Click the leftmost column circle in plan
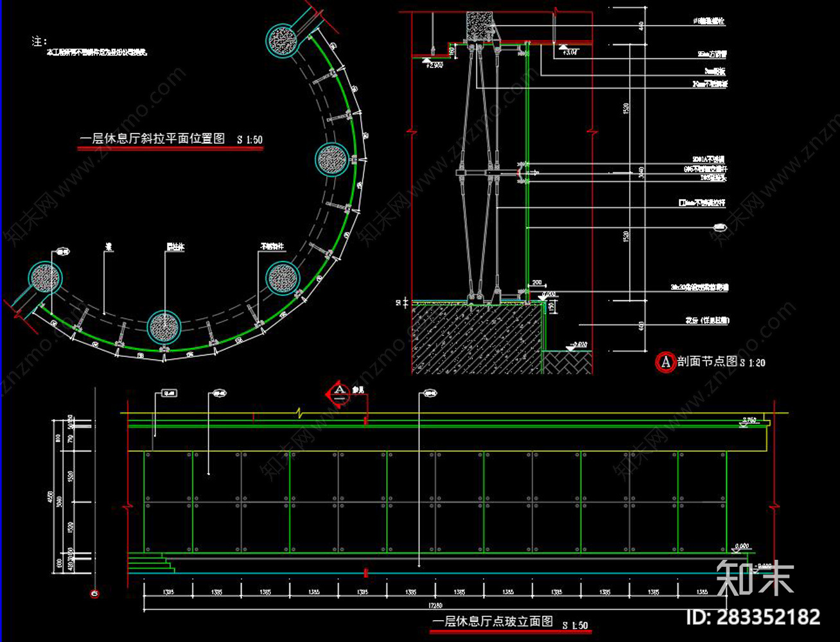Viewport: 840px width, 642px height. coord(46,277)
